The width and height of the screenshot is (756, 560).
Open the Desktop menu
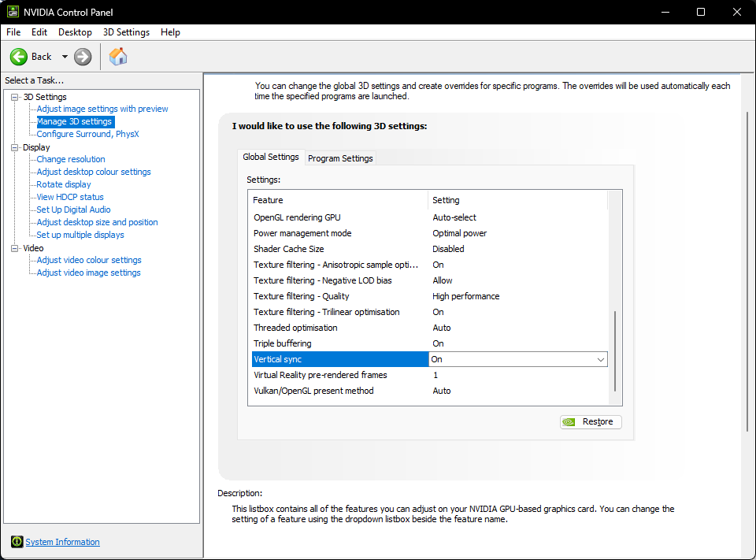click(x=76, y=32)
